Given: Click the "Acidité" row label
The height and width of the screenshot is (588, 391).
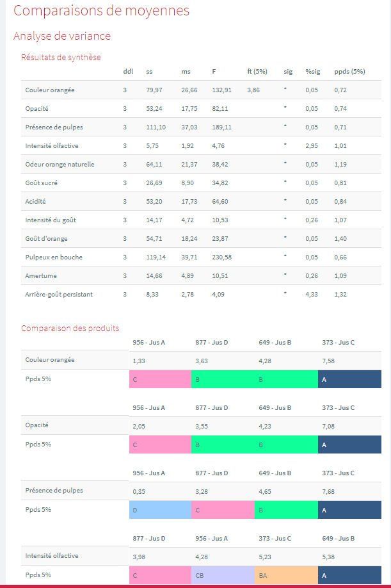Looking at the screenshot, I should [x=35, y=201].
